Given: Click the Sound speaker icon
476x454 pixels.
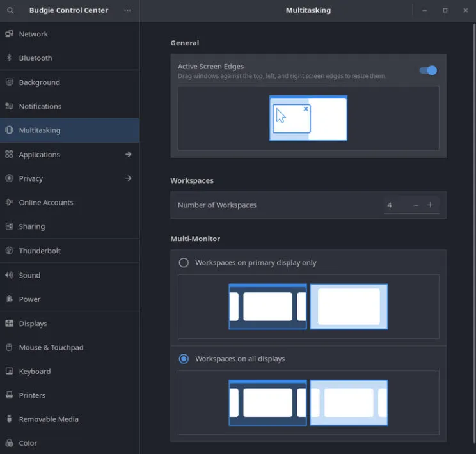Looking at the screenshot, I should coord(9,275).
